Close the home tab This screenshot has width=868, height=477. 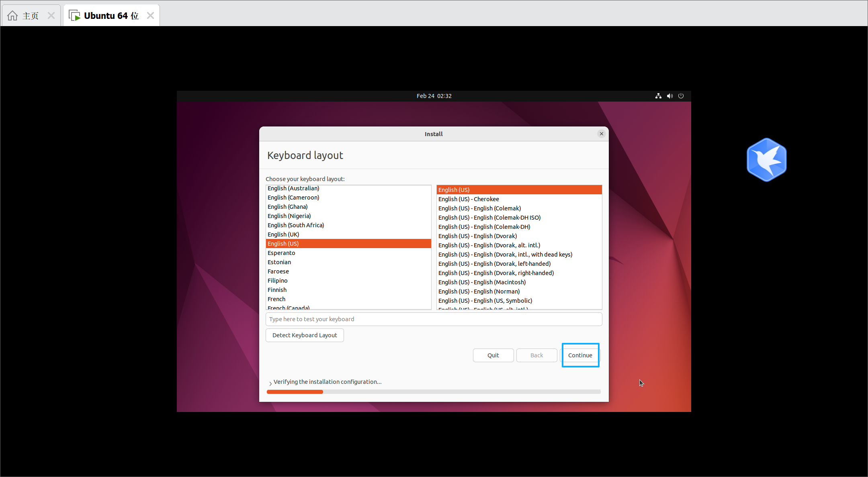(51, 16)
